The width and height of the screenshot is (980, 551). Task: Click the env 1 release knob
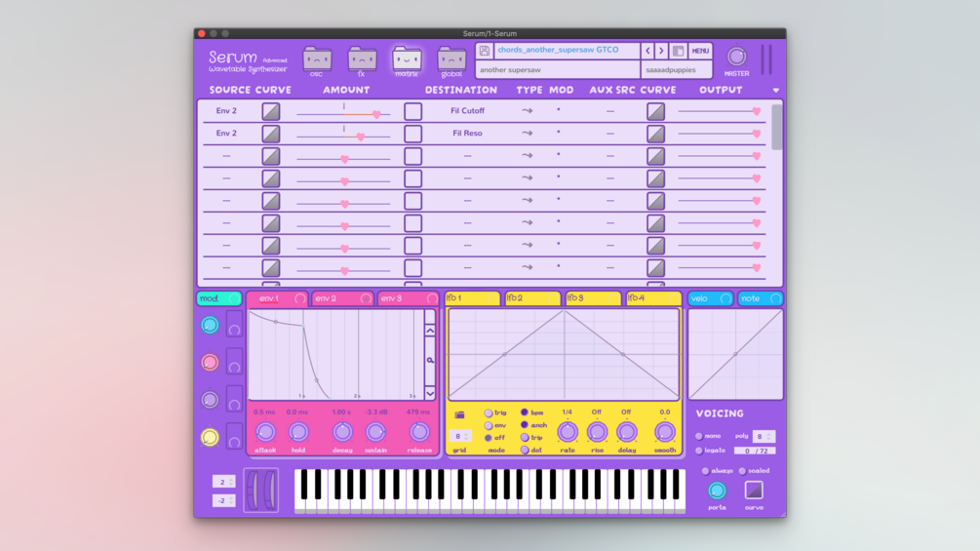pyautogui.click(x=418, y=432)
